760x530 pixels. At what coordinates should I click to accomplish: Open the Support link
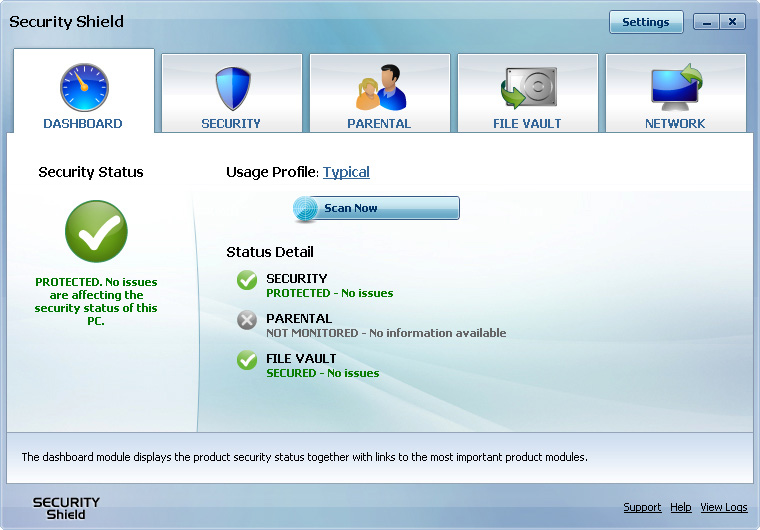(642, 507)
